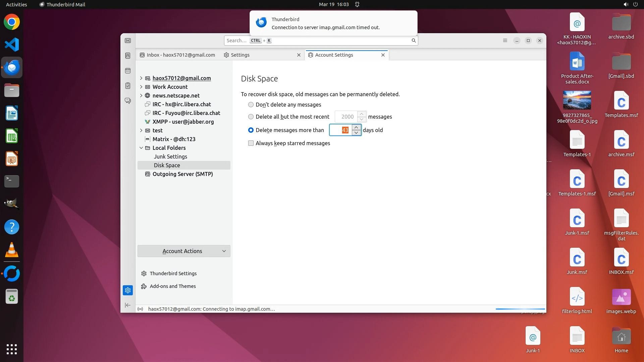This screenshot has width=644, height=362.
Task: Open the Thunderbird Settings link
Action: (173, 274)
